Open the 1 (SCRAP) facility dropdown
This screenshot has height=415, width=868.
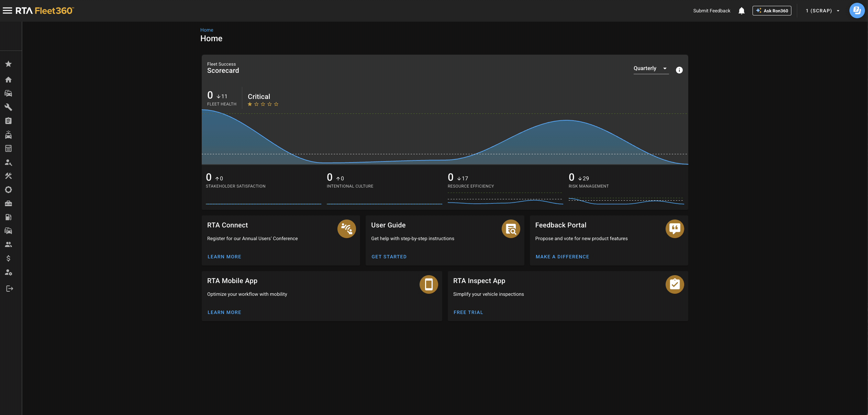pos(823,11)
